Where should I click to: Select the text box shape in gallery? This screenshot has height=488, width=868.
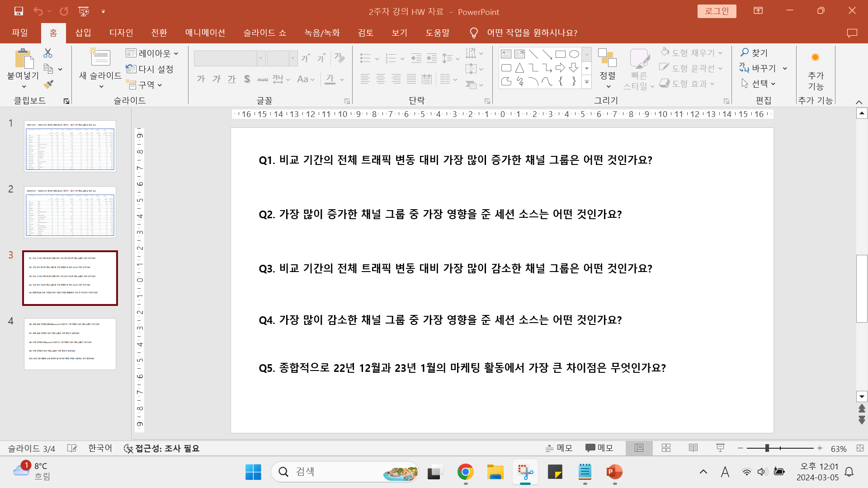click(x=506, y=54)
